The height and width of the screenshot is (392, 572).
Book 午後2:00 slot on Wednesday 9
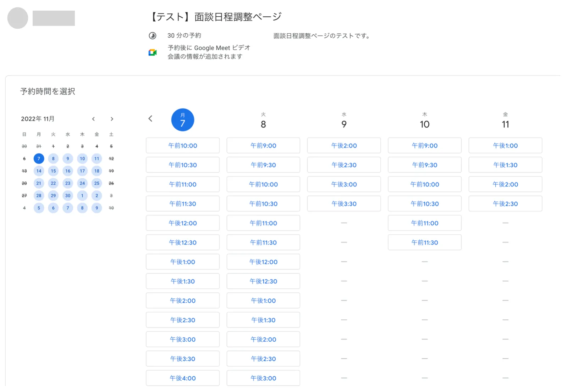344,146
